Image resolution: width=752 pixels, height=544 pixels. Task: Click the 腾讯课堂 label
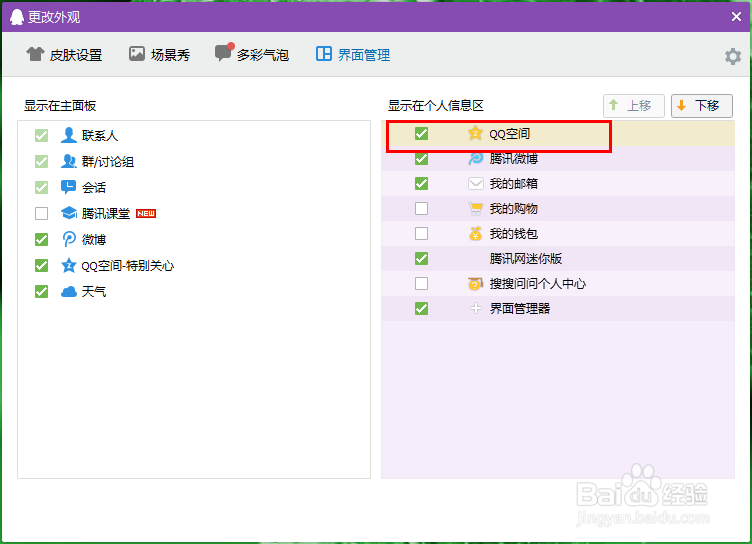106,213
